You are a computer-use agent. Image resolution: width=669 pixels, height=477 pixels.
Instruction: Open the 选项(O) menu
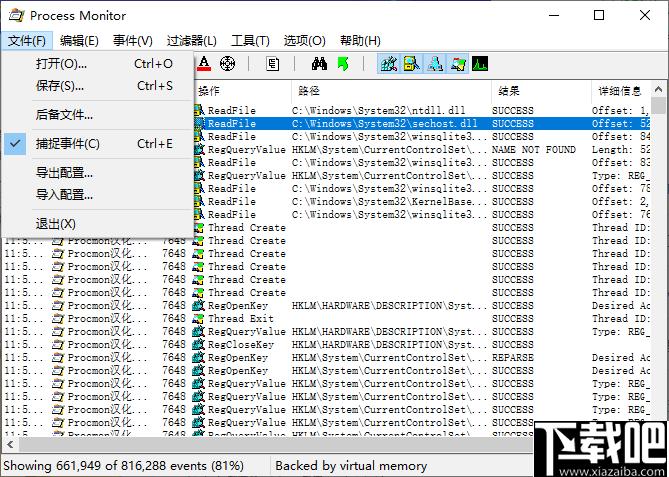point(305,41)
